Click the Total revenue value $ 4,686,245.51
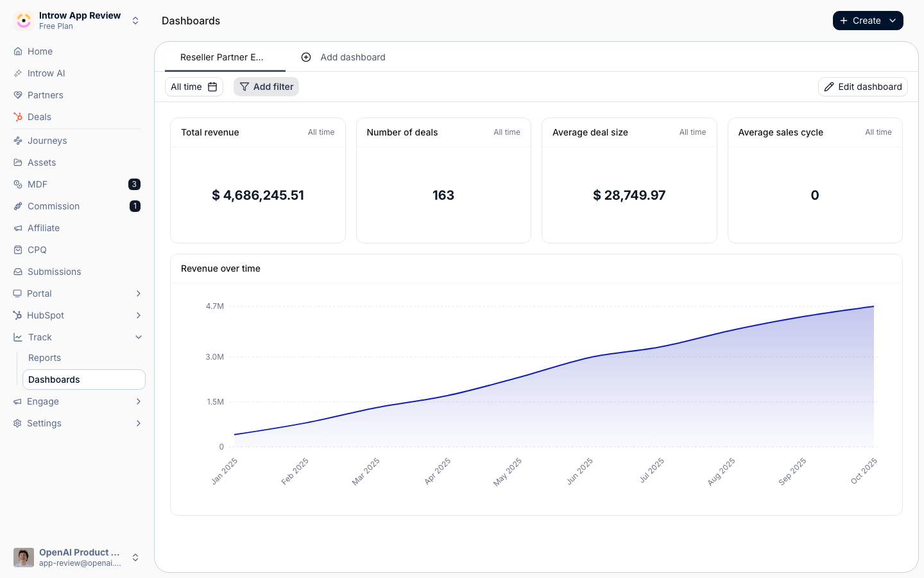The width and height of the screenshot is (924, 578). [x=258, y=195]
